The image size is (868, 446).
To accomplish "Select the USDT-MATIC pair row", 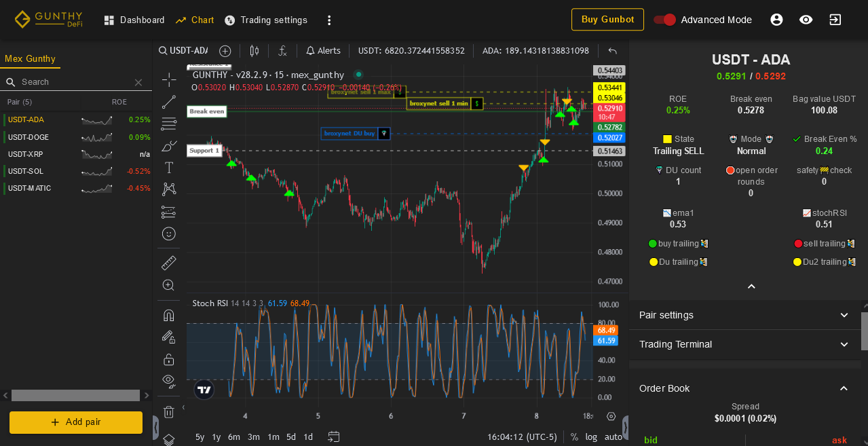I will [76, 188].
